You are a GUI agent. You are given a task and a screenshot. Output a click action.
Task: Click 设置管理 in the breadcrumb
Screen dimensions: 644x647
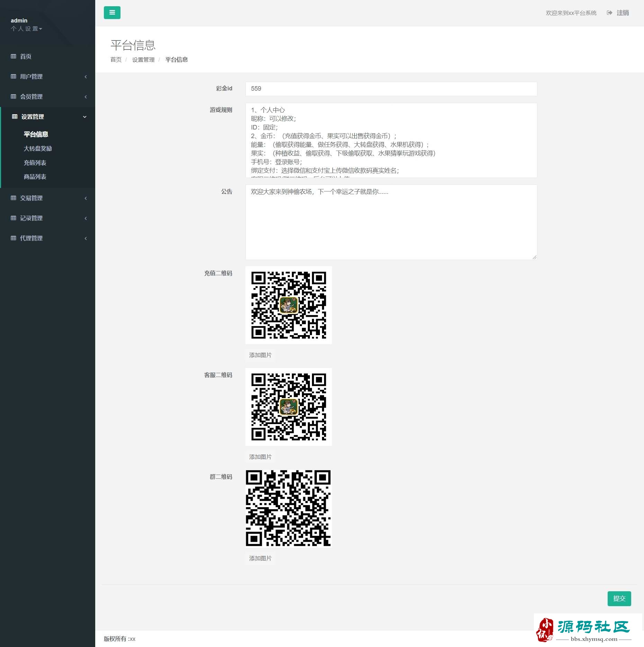tap(143, 60)
